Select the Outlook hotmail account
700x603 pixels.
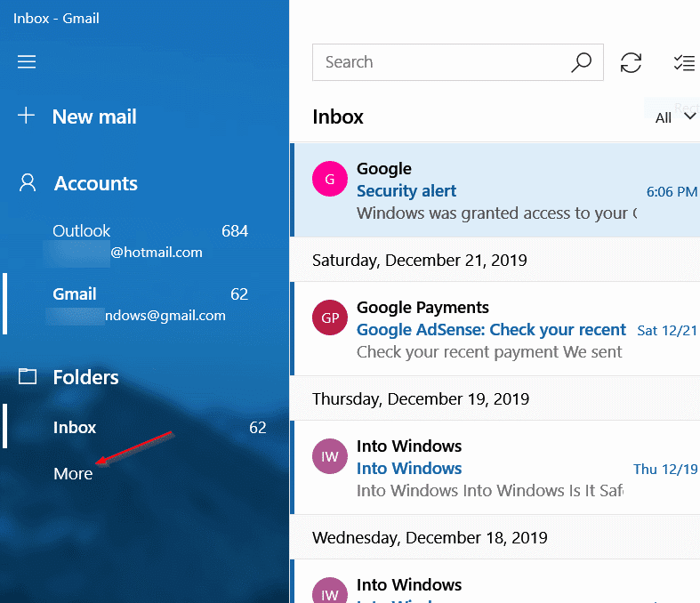(x=146, y=242)
